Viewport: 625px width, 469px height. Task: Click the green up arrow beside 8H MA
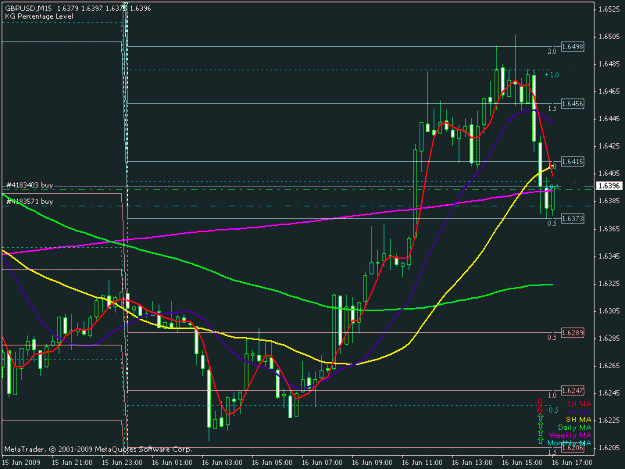(540, 418)
